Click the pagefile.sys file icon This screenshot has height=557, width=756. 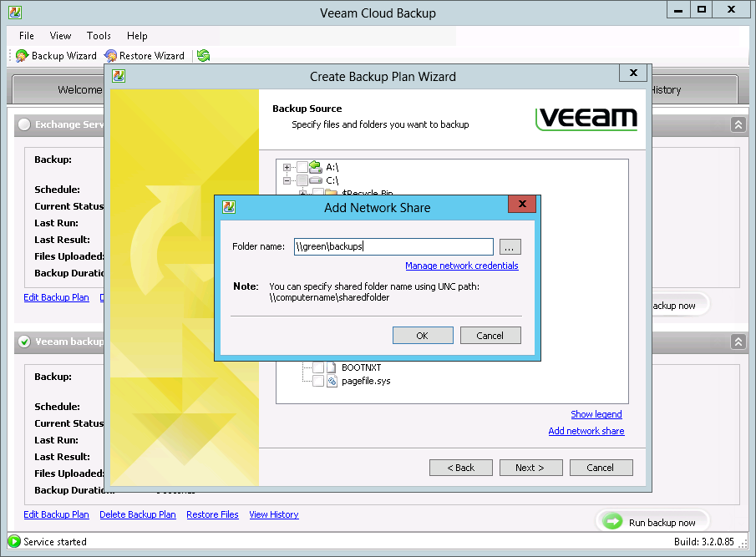pyautogui.click(x=332, y=381)
